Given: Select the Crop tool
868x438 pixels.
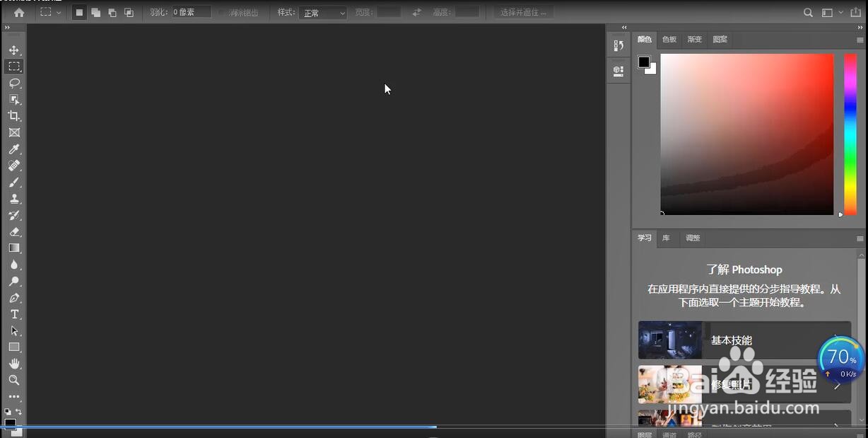Looking at the screenshot, I should pyautogui.click(x=14, y=116).
